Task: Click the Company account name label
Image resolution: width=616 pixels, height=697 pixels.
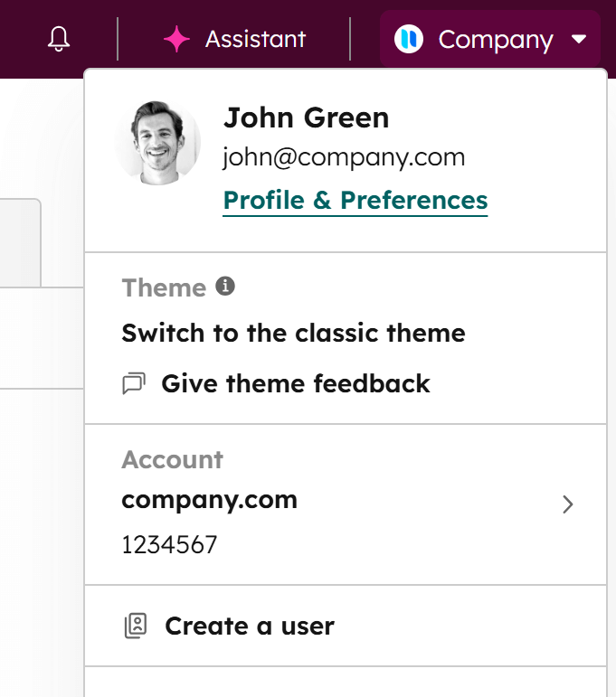Action: 495,40
